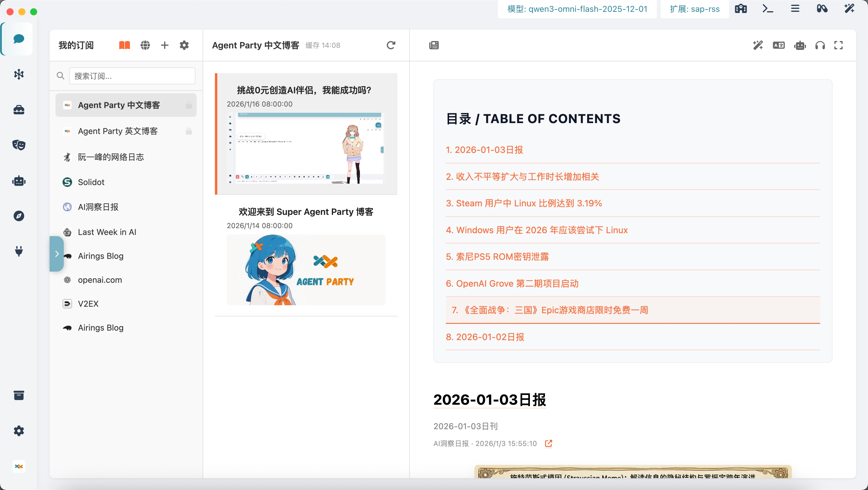The width and height of the screenshot is (868, 490).
Task: Open app settings gear in left sidebar
Action: click(x=19, y=431)
